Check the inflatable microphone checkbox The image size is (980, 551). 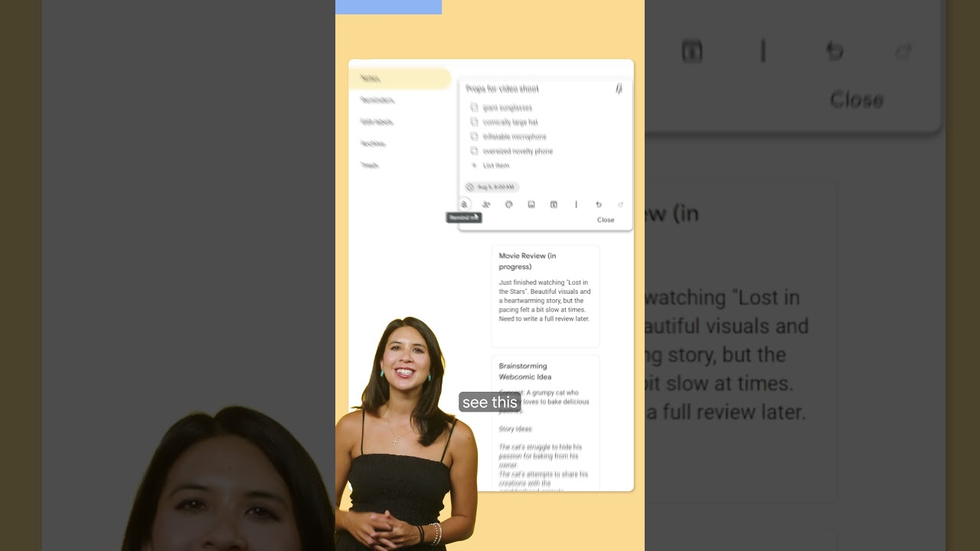[474, 136]
